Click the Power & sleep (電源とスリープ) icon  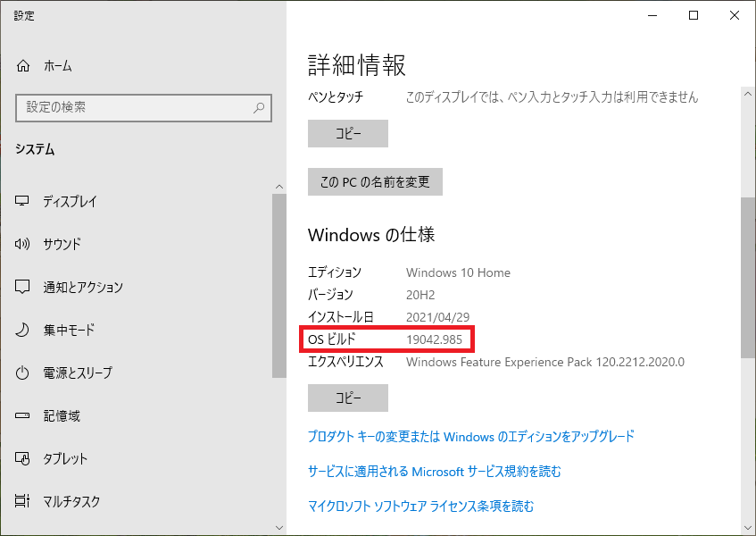(22, 373)
